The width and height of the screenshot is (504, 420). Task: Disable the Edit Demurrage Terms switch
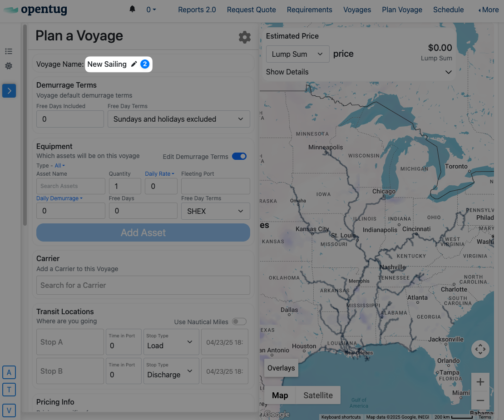coord(239,156)
